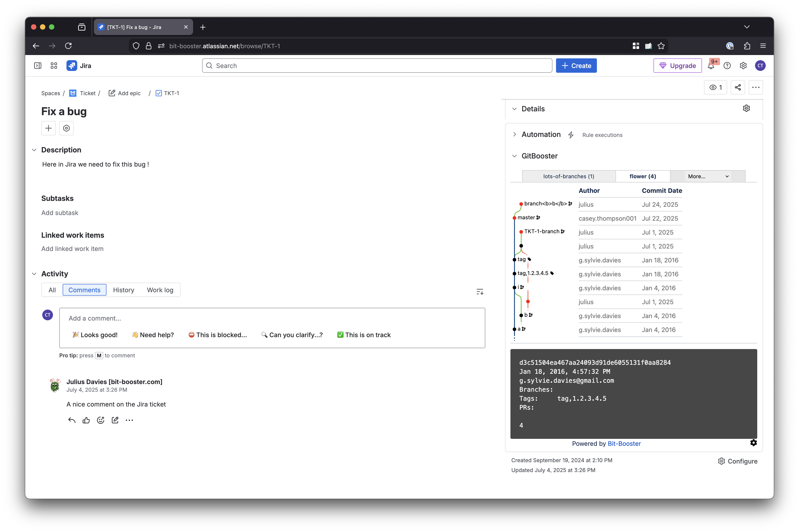Screen dimensions: 799x532
Task: Bookmark page with star icon
Action: (x=661, y=46)
